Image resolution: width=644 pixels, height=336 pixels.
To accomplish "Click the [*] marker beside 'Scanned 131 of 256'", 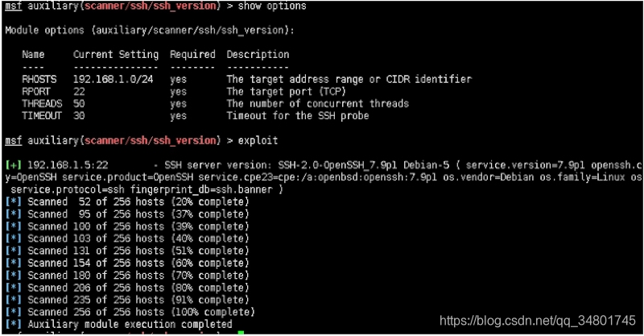I will pyautogui.click(x=13, y=251).
